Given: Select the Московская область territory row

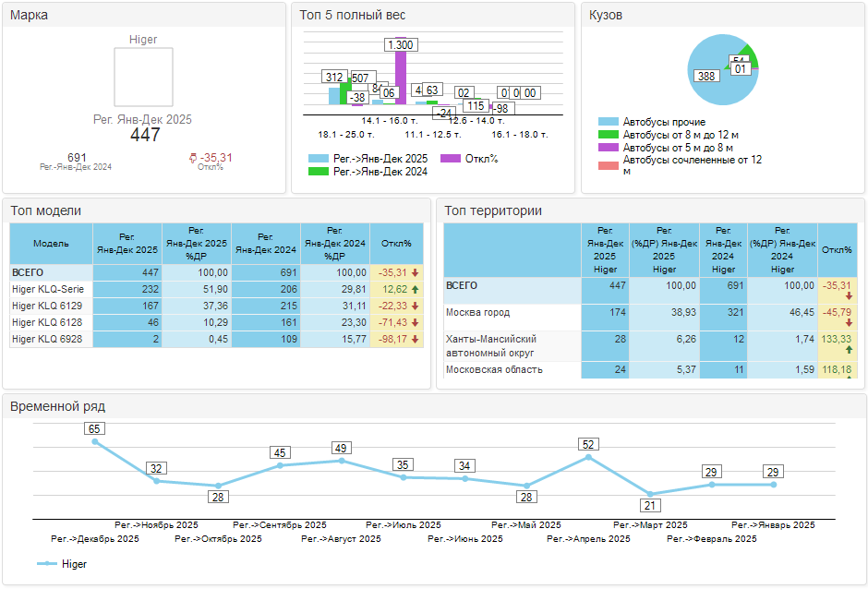Looking at the screenshot, I should pos(495,370).
